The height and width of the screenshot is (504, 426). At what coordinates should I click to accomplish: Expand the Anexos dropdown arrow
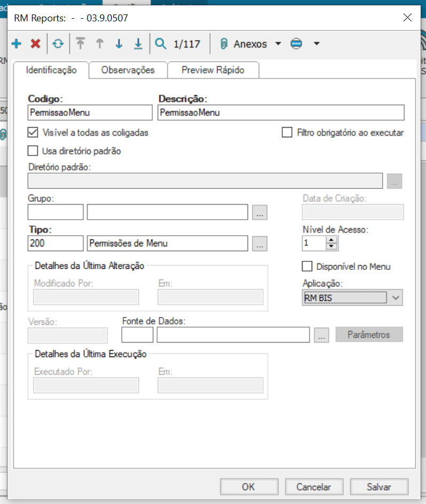click(278, 43)
